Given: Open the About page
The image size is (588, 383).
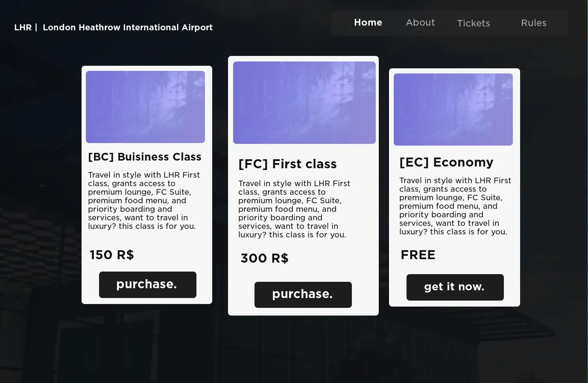Looking at the screenshot, I should click(420, 23).
